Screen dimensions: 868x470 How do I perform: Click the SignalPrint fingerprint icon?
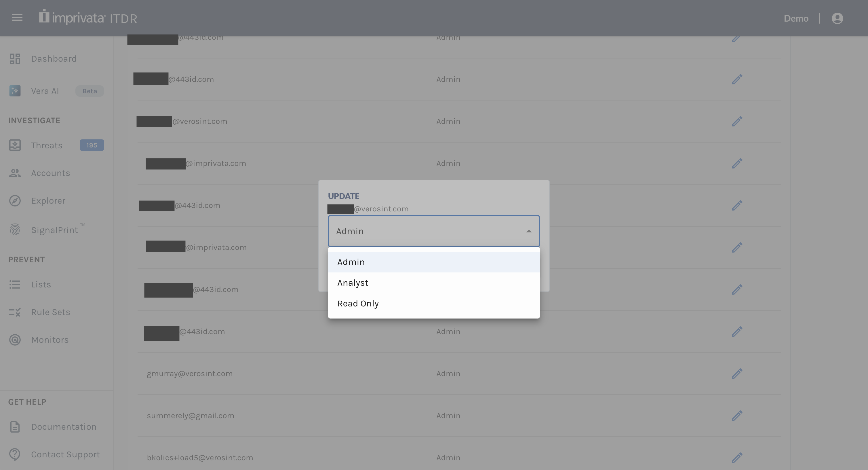coord(15,230)
